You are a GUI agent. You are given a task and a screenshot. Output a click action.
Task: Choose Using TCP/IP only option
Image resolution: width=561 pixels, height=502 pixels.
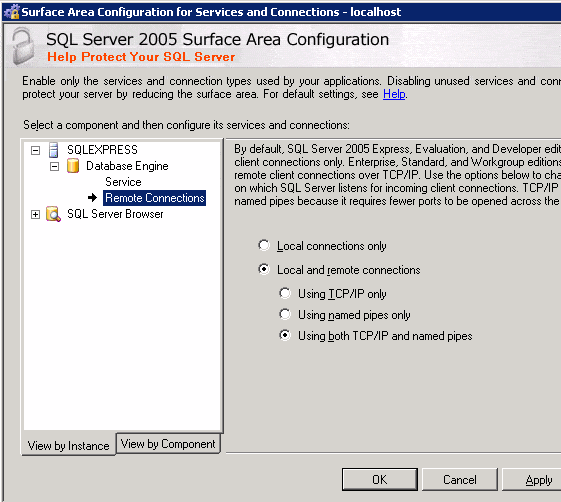(285, 293)
